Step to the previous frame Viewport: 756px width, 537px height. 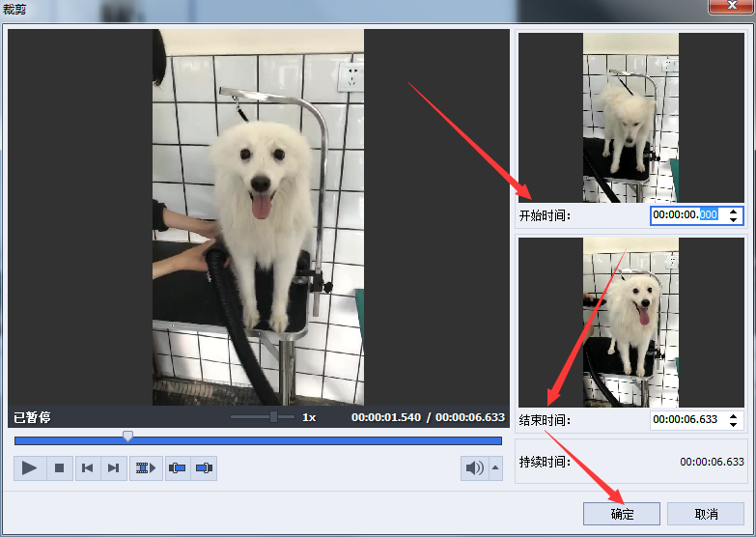pos(87,468)
